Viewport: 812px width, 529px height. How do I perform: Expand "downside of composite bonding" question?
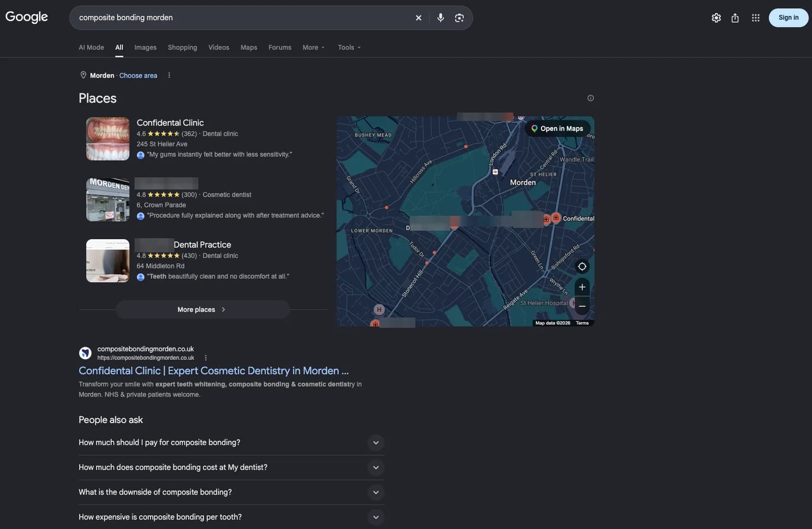(x=231, y=492)
